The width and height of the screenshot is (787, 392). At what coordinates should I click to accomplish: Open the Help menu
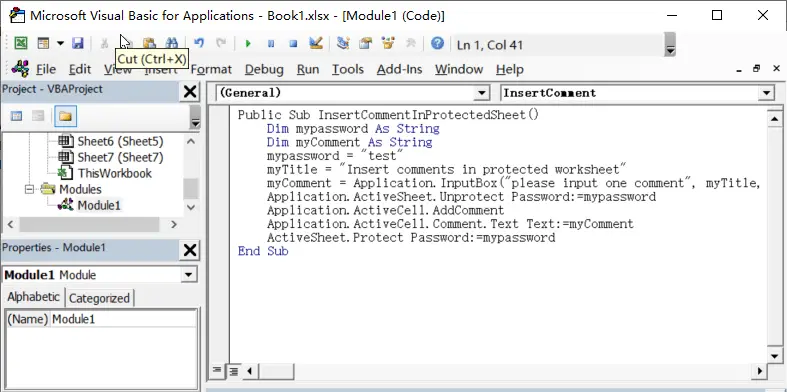point(509,69)
